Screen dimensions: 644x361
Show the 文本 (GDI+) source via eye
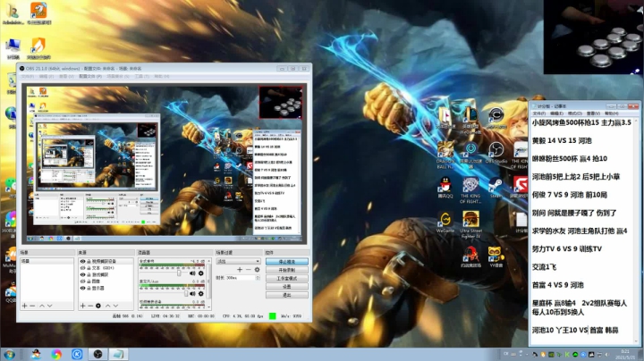point(82,268)
